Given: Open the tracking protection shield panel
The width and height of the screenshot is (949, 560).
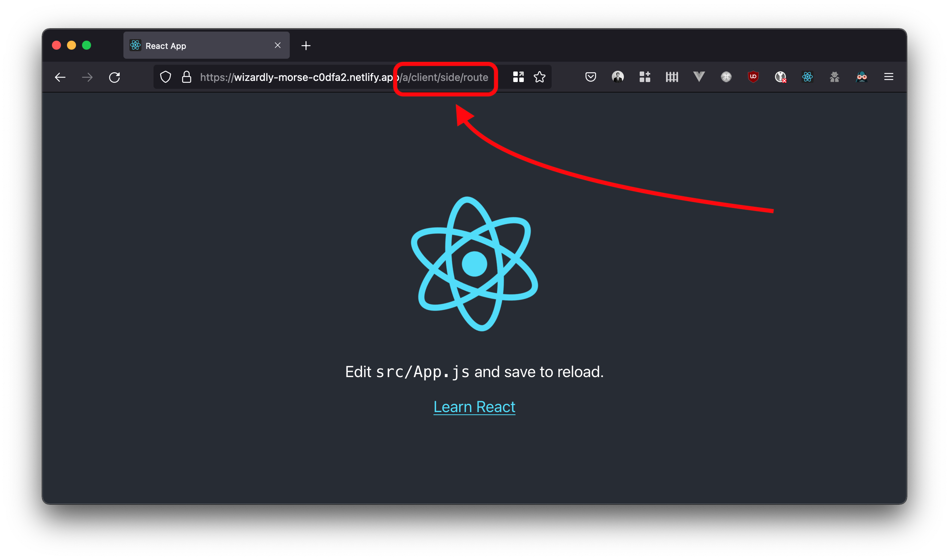Looking at the screenshot, I should pyautogui.click(x=166, y=77).
